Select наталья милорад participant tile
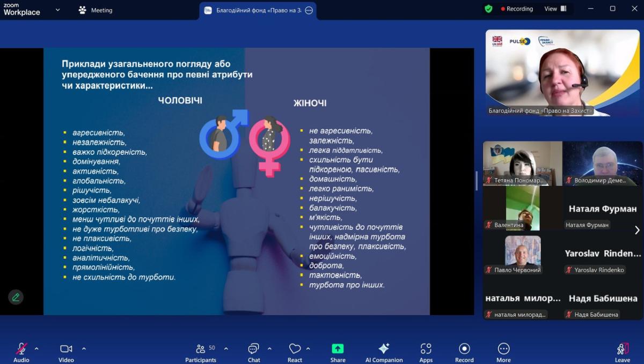Viewport: 644px width, 364px height. [523, 298]
